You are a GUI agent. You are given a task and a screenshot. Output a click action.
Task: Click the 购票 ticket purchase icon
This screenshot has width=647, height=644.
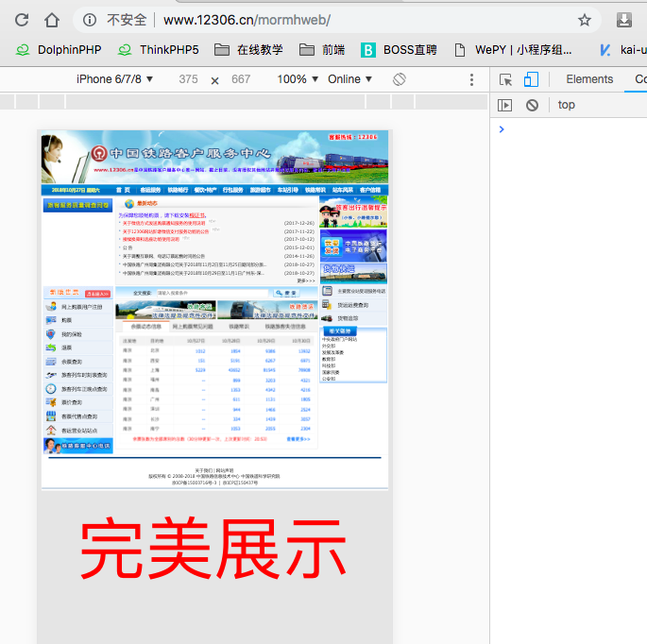[x=51, y=320]
